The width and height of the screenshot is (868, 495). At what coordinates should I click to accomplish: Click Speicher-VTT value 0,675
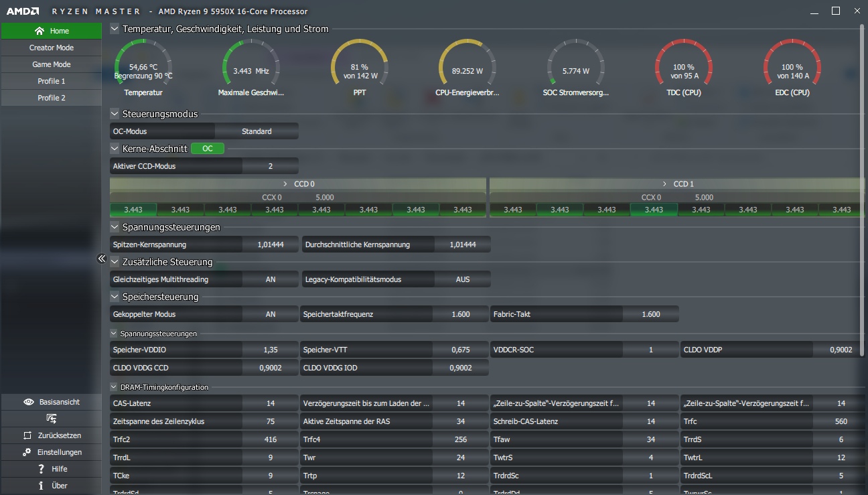(x=461, y=350)
